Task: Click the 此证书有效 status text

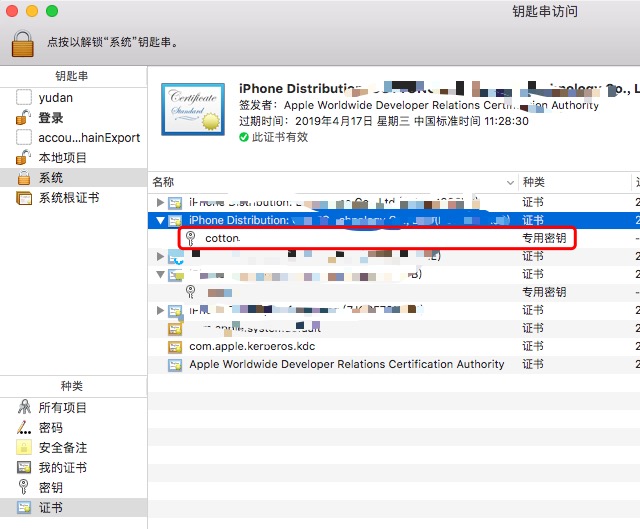Action: click(x=280, y=137)
